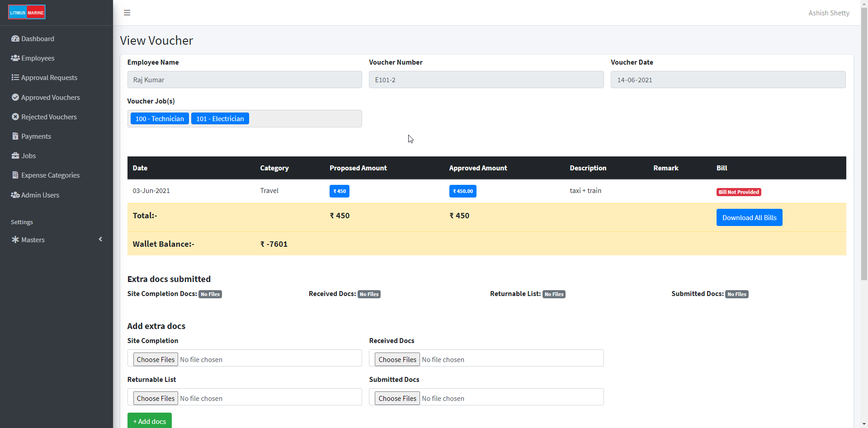
Task: Open the Masters settings menu
Action: [57, 240]
